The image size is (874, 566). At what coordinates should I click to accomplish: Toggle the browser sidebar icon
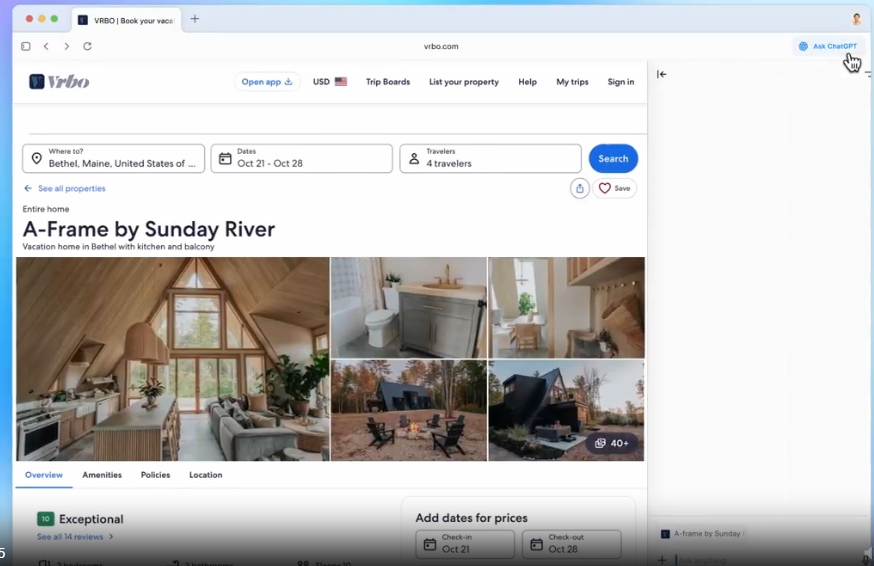(26, 46)
